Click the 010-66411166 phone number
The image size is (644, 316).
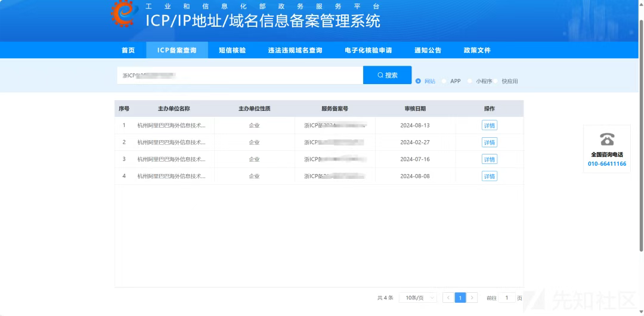[606, 163]
